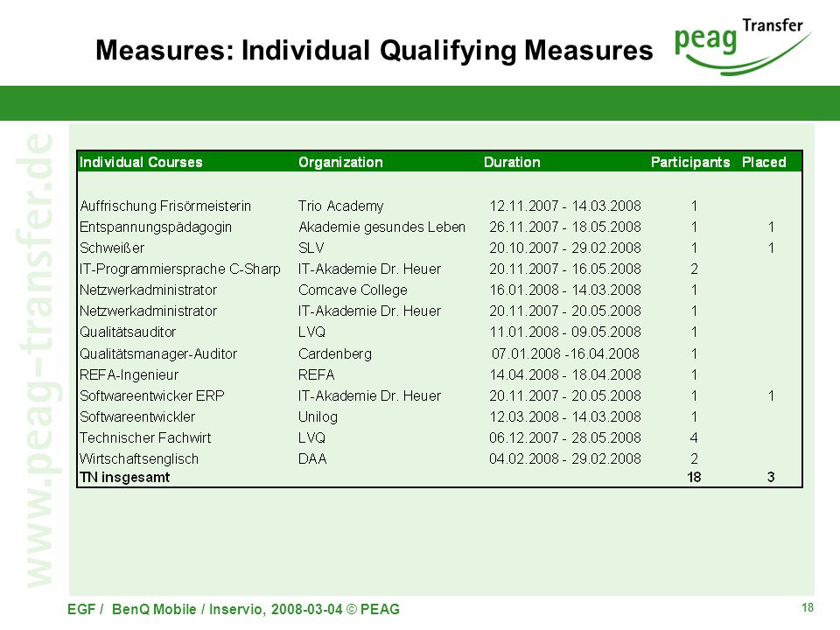Select 'Qualitätsauditor' course cell

click(128, 332)
